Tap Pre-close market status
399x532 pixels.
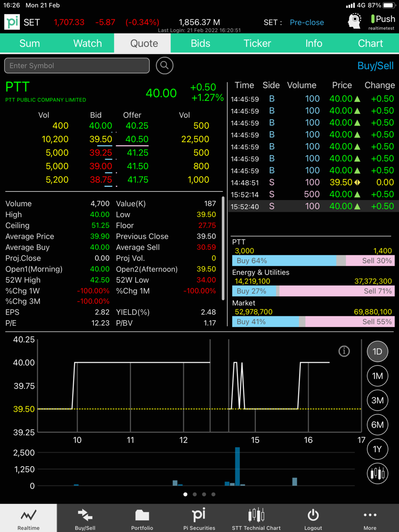[306, 22]
